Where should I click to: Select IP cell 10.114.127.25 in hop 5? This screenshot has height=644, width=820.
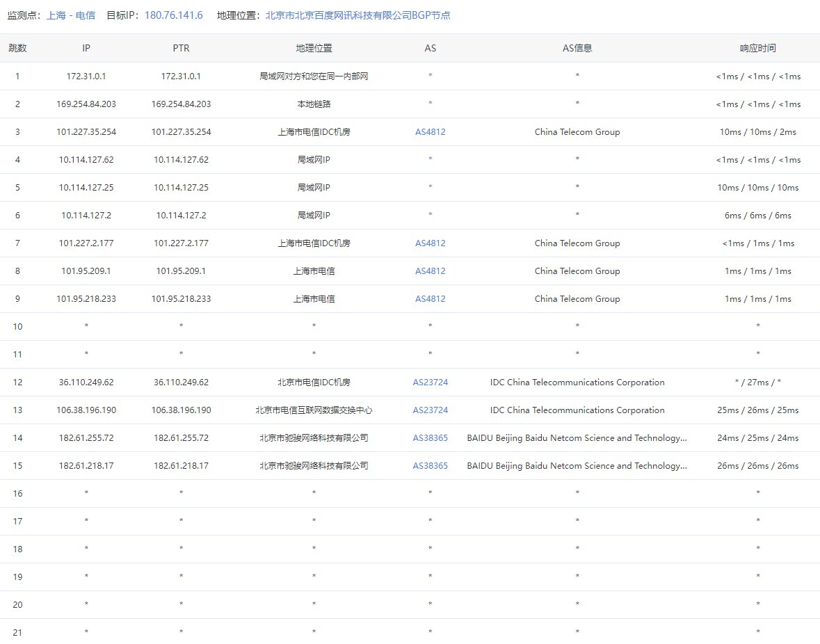pyautogui.click(x=86, y=187)
